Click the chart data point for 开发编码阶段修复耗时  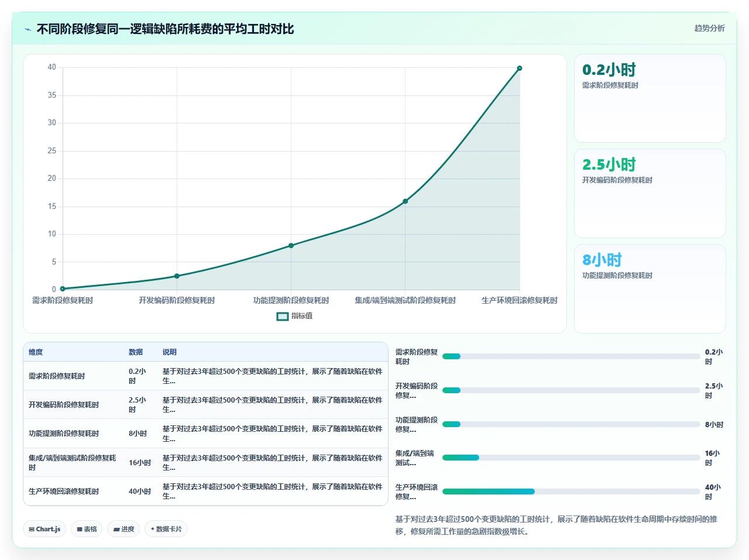pyautogui.click(x=177, y=276)
